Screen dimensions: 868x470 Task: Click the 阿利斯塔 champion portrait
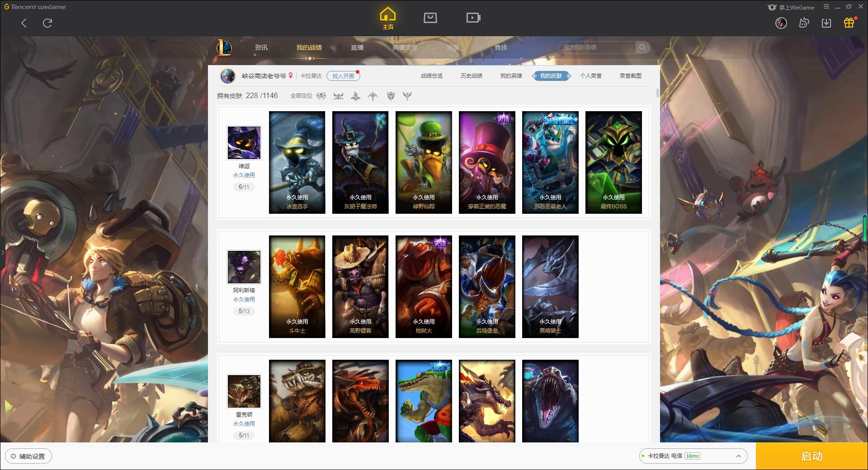click(x=244, y=267)
